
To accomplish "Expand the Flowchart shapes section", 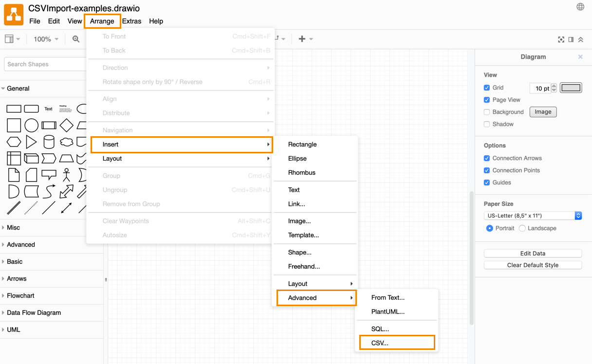I will [x=52, y=296].
